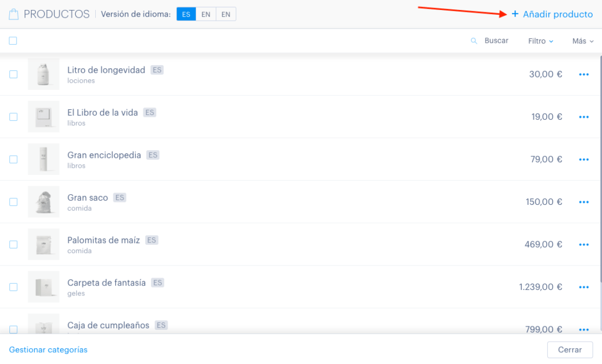The image size is (602, 364).
Task: Open the Palomitas de maíz product thumbnail
Action: point(44,244)
